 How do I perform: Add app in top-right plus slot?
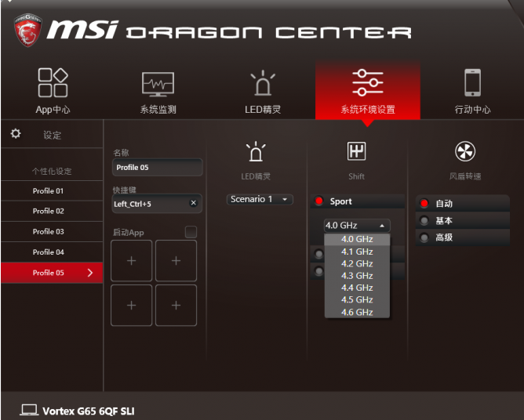tap(176, 261)
